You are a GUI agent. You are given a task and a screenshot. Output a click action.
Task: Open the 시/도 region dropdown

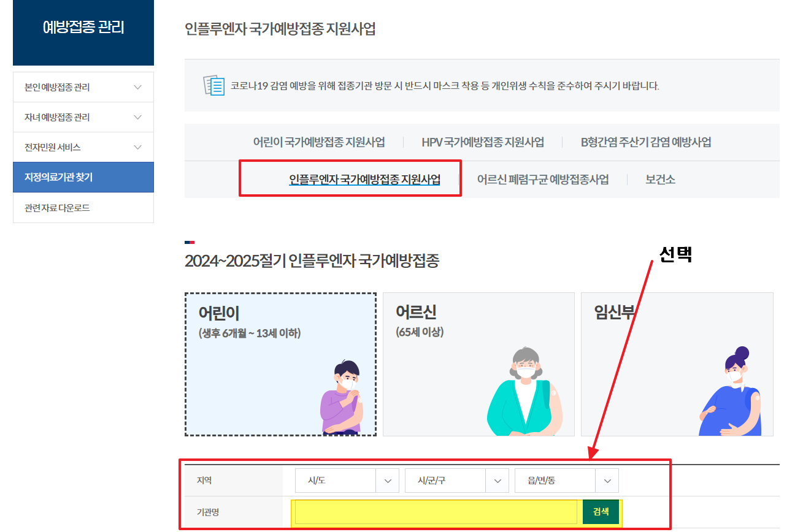[347, 481]
